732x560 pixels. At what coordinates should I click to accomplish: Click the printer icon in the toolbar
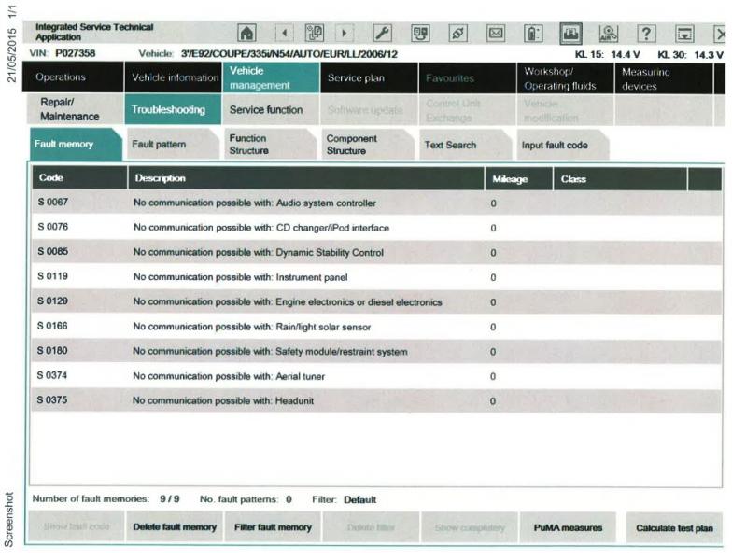click(570, 35)
